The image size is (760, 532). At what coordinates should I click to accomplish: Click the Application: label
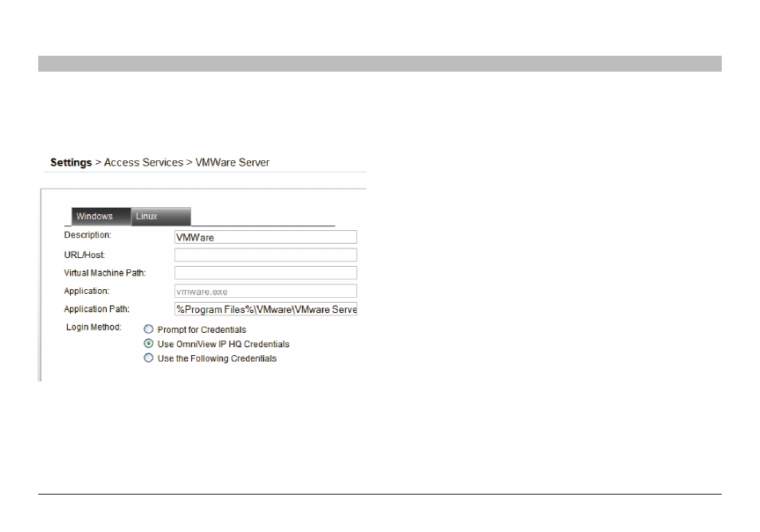tap(87, 291)
